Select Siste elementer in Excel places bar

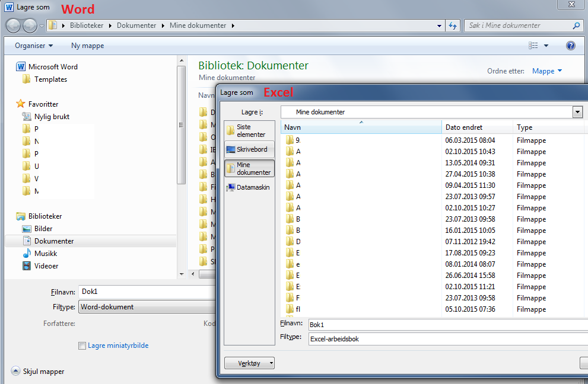[x=249, y=130]
